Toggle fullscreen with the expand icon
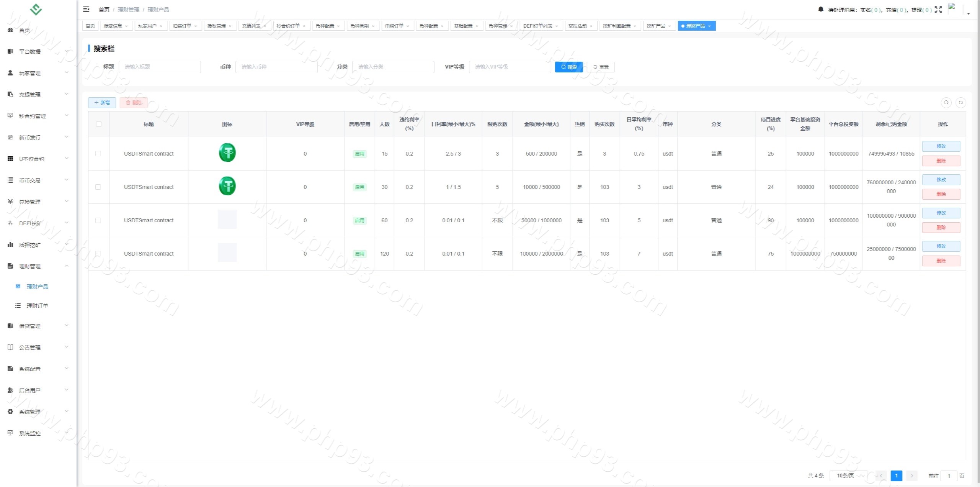980x487 pixels. tap(938, 10)
